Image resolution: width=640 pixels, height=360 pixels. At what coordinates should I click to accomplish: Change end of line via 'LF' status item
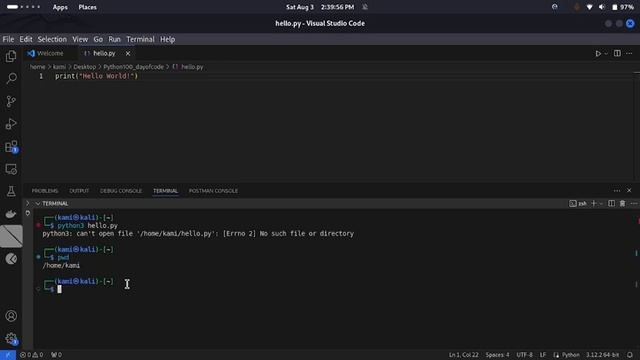[x=543, y=355]
